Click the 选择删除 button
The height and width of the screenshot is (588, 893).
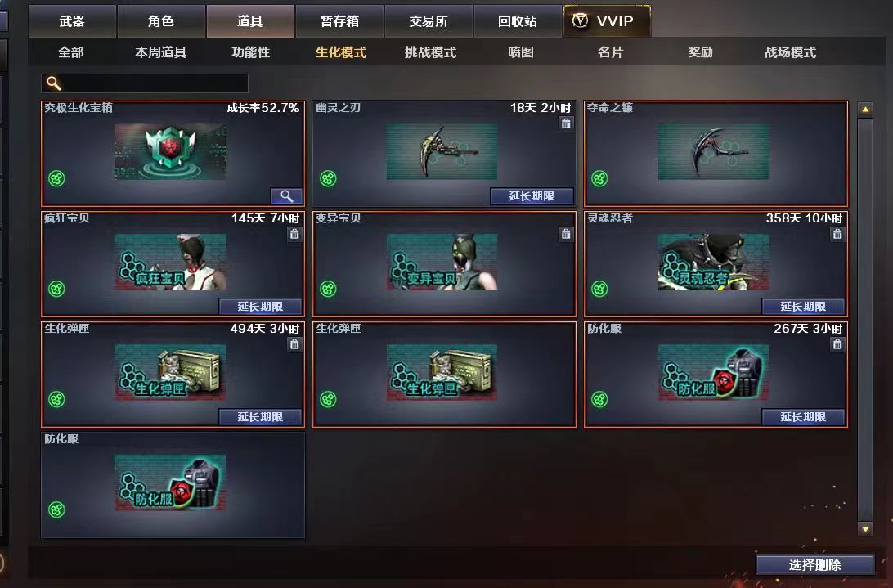(815, 564)
